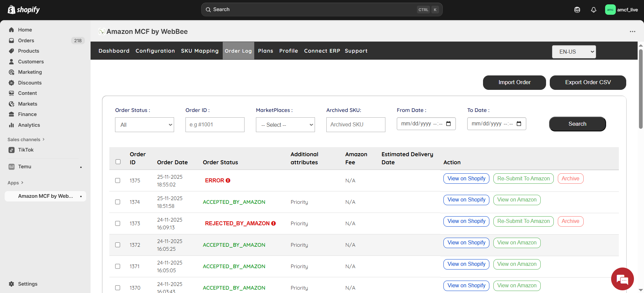
Task: Open the EN-US language dropdown
Action: [574, 52]
